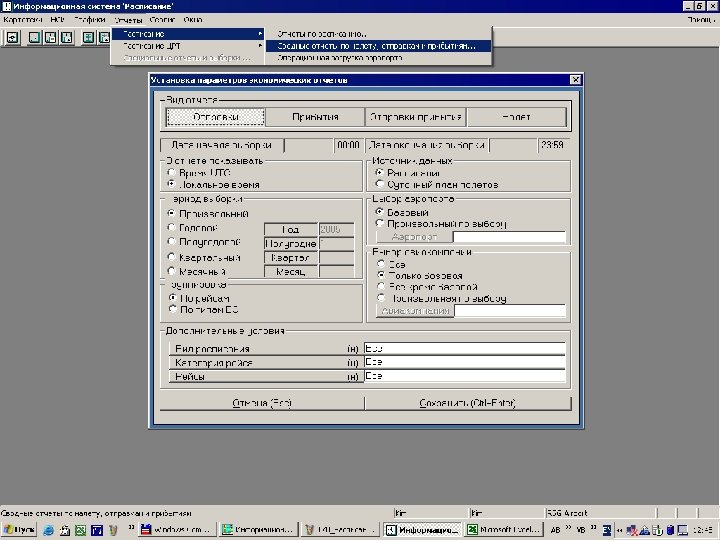Screen dimensions: 720x540
Task: Open the 'Дата окончания выборки' date picker
Action: tap(427, 145)
